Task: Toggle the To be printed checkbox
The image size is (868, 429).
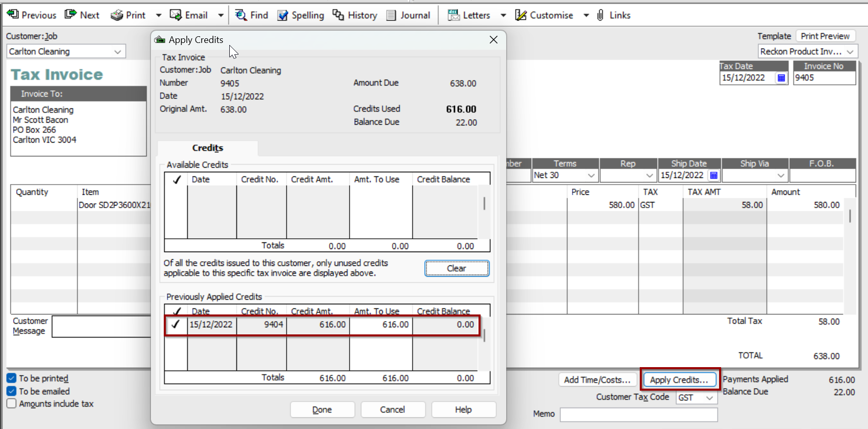Action: [12, 378]
